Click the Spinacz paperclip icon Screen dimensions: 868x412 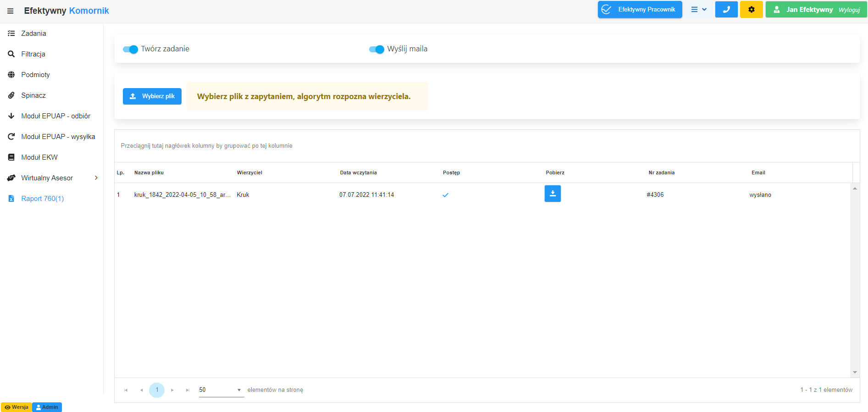(11, 95)
